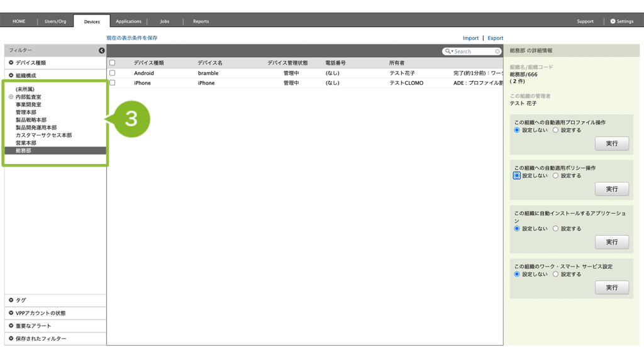This screenshot has width=644, height=362.
Task: Collapse the 組織構成 filter section
Action: pos(11,75)
